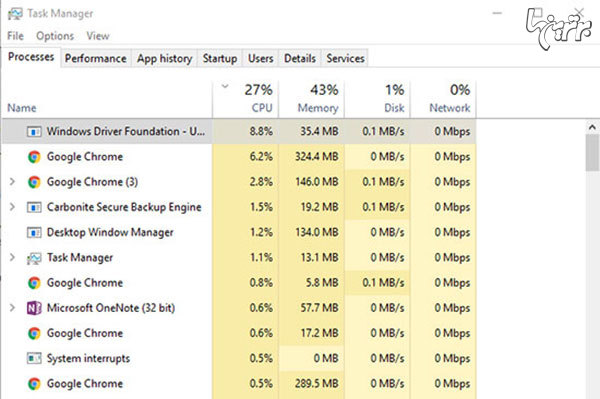Image resolution: width=600 pixels, height=399 pixels.
Task: Select the System interrupts icon
Action: [x=34, y=358]
